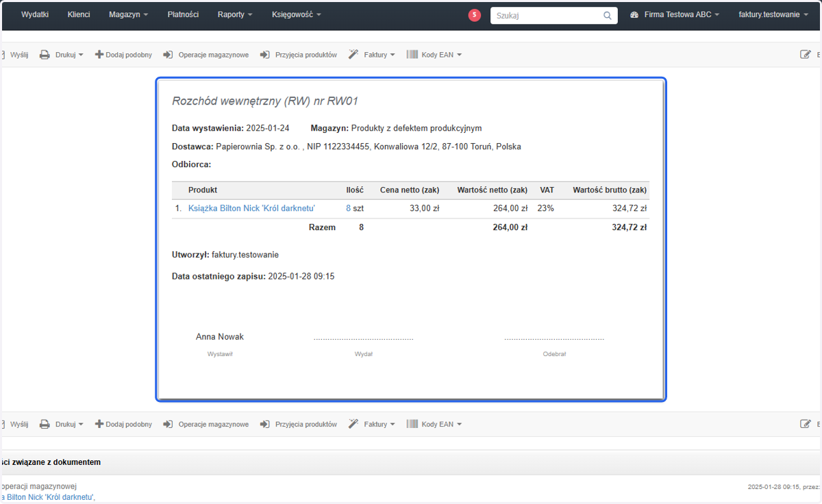
Task: Click the Odebrał signature caption
Action: (554, 354)
